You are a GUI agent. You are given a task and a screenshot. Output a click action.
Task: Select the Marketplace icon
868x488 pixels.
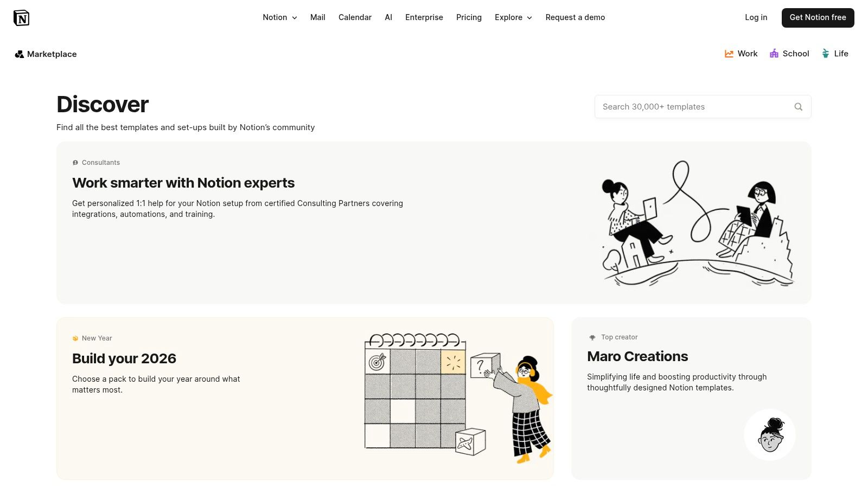20,54
